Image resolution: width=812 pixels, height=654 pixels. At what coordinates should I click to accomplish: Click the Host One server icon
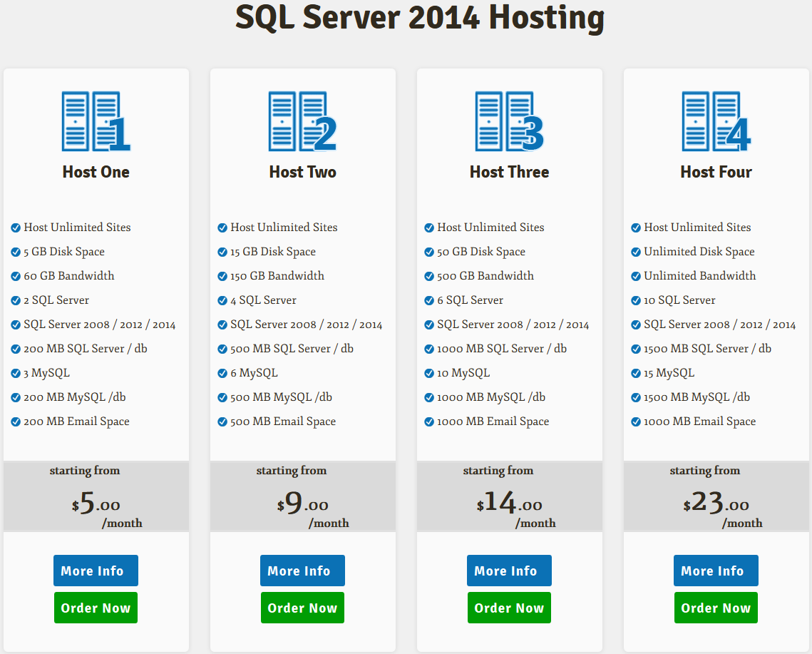click(x=96, y=121)
